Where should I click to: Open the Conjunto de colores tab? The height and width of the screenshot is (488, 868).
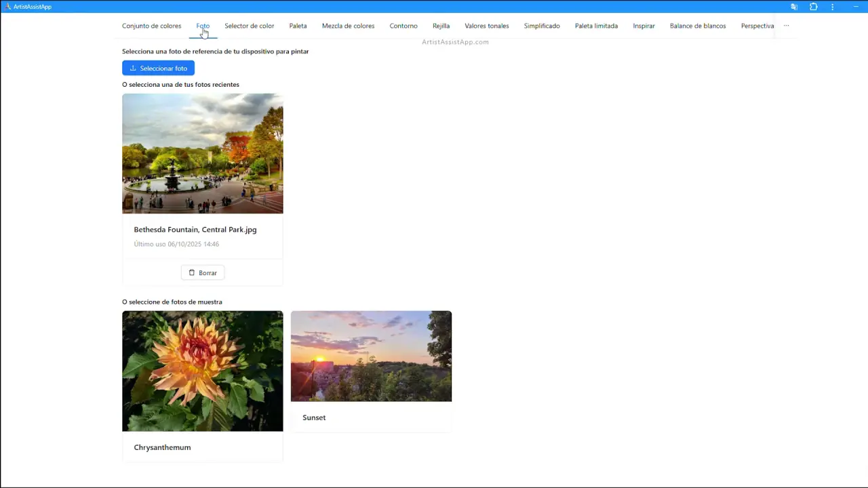pyautogui.click(x=151, y=26)
